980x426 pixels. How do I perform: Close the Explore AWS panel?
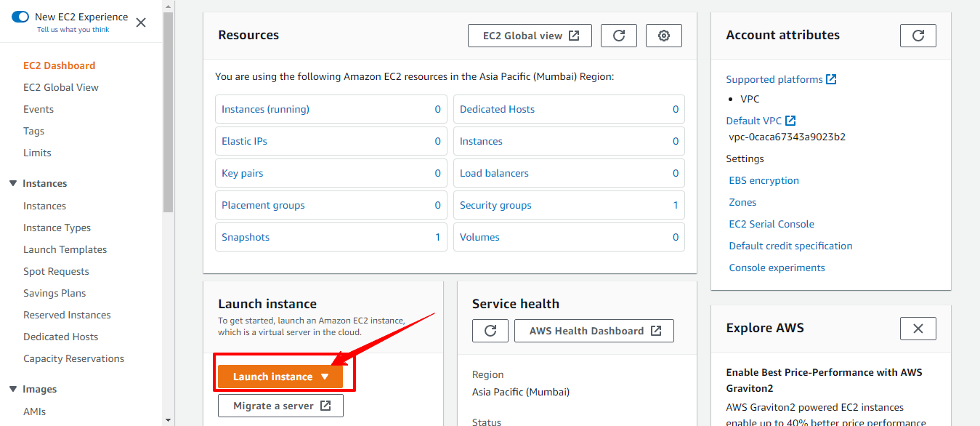point(918,329)
